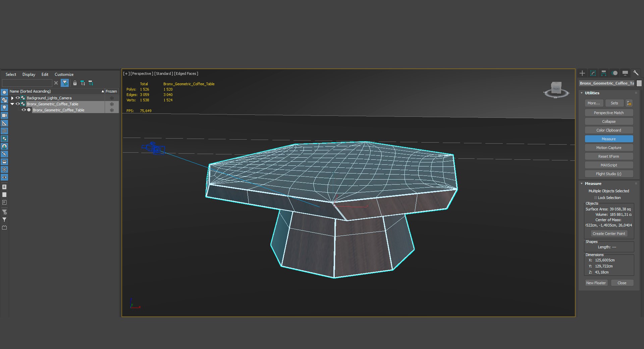Collapse the Utilities rollout
This screenshot has width=644, height=349.
(582, 93)
